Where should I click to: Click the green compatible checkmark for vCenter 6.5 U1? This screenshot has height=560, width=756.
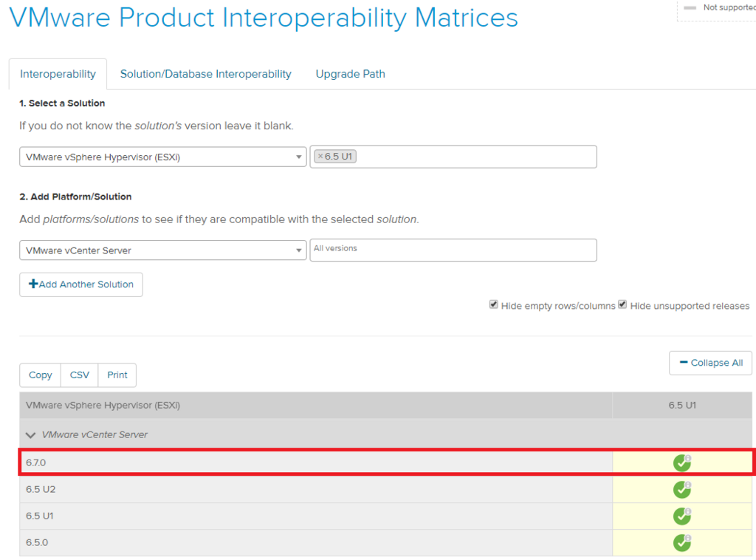pyautogui.click(x=681, y=516)
